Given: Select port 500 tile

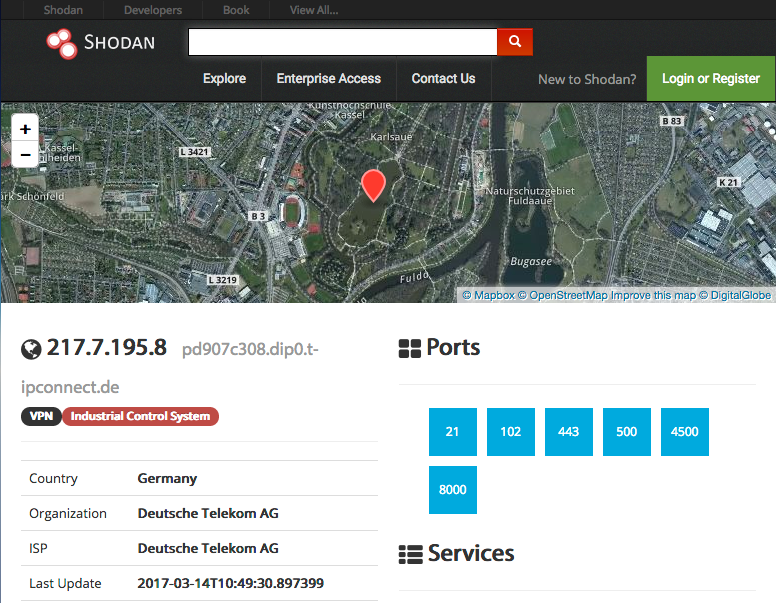Looking at the screenshot, I should (627, 432).
